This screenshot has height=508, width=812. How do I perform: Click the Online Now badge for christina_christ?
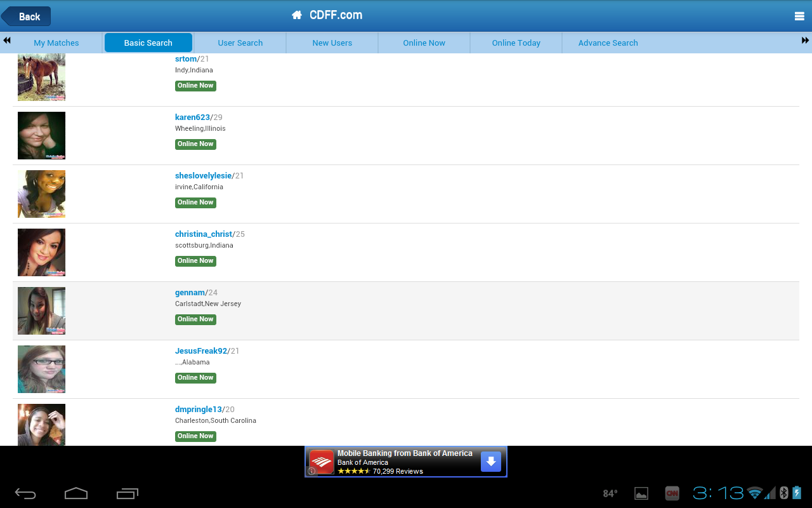[195, 261]
